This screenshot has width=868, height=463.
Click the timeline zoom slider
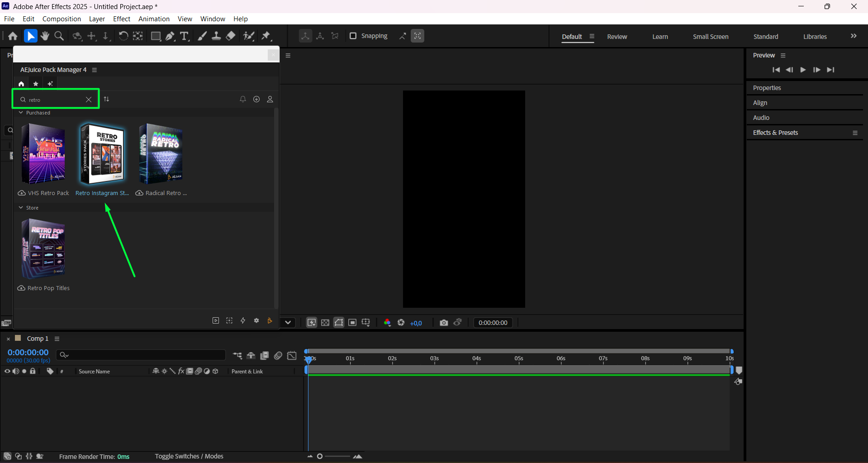[320, 456]
